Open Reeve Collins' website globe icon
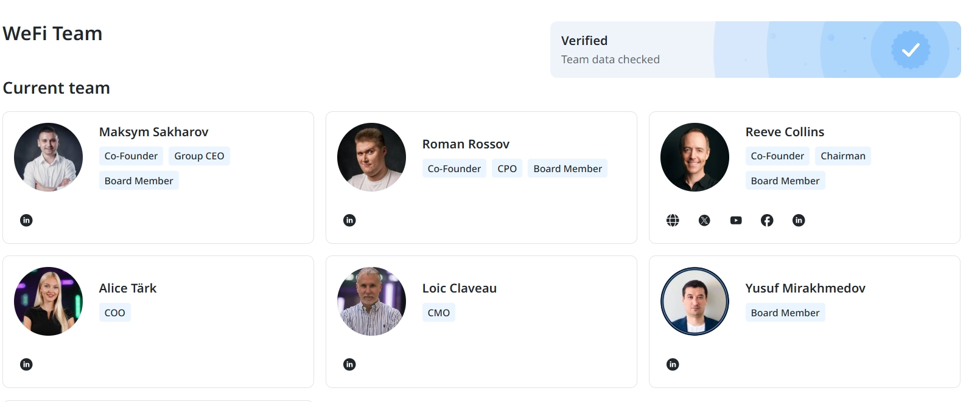This screenshot has height=402, width=980. click(673, 220)
